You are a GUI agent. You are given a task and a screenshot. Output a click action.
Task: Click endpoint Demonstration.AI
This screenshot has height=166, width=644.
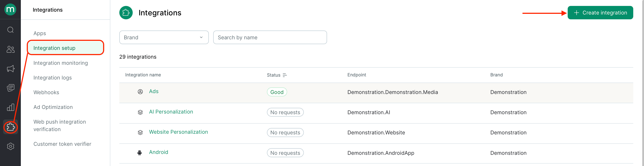(x=369, y=112)
